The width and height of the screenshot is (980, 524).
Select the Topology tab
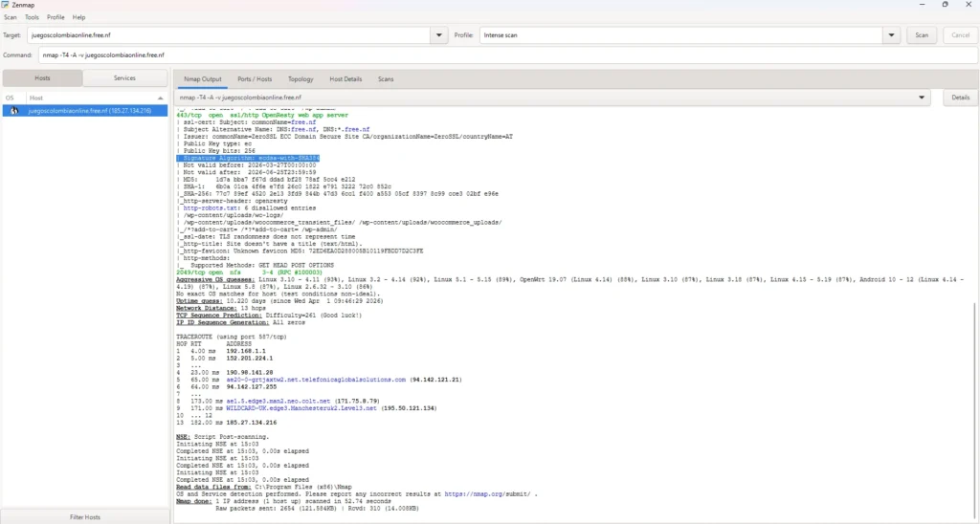point(301,79)
